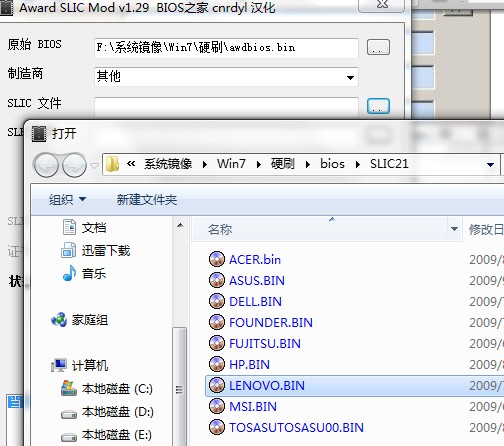Browse for the SLIC file
This screenshot has height=446, width=504.
pyautogui.click(x=378, y=106)
